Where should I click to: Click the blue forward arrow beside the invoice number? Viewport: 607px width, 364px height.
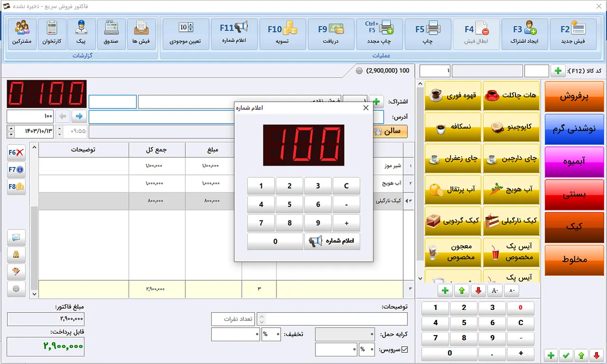(79, 116)
